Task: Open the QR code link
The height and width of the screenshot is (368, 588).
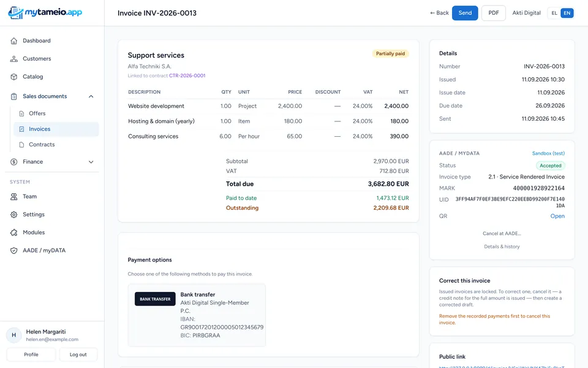Action: [x=557, y=216]
